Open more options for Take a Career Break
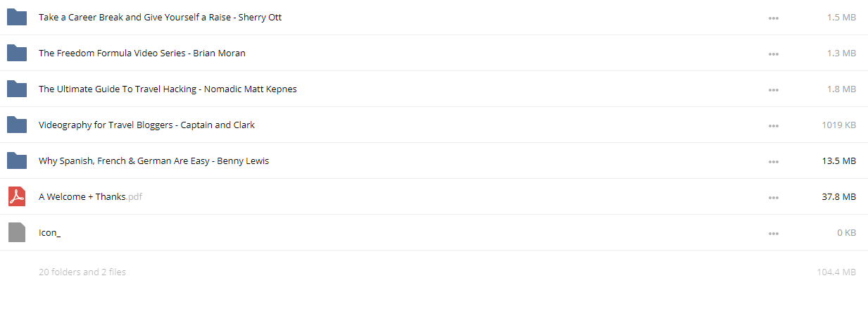Image resolution: width=868 pixels, height=309 pixels. 774,18
